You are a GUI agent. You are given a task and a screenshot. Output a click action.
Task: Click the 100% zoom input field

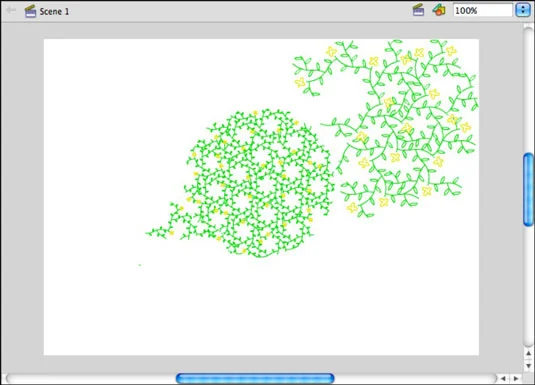pyautogui.click(x=482, y=10)
